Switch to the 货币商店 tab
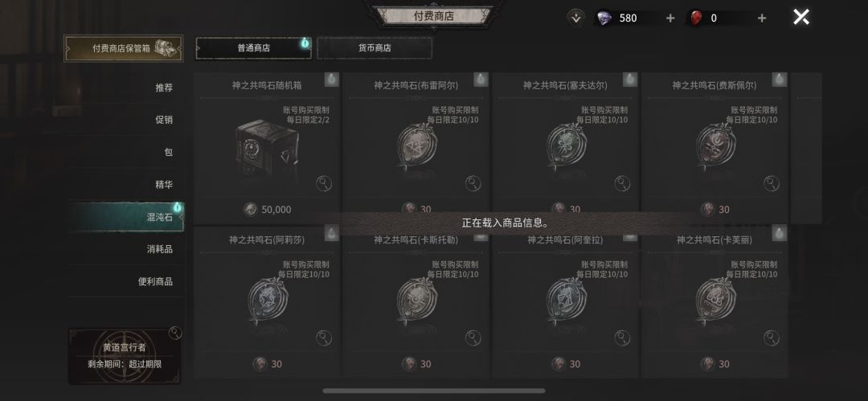The height and width of the screenshot is (401, 868). click(375, 48)
